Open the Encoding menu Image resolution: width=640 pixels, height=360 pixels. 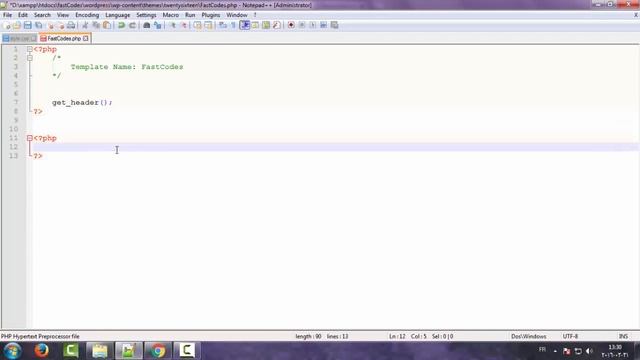[87, 15]
